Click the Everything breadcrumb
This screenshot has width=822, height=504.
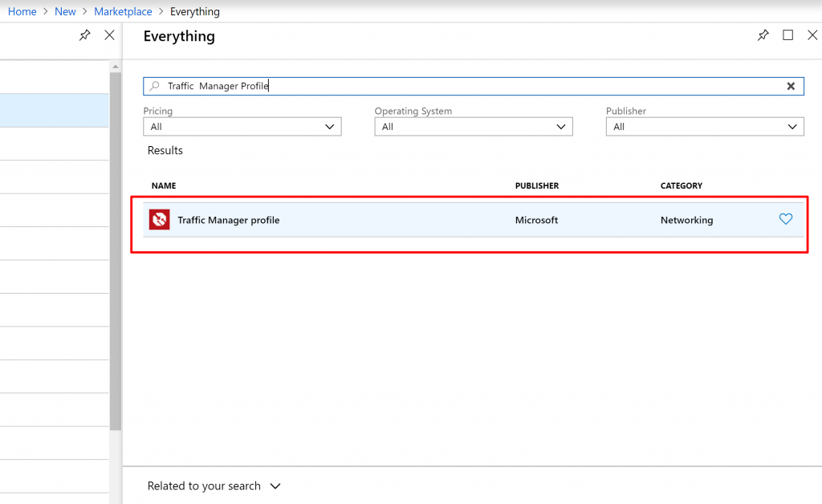click(x=195, y=11)
